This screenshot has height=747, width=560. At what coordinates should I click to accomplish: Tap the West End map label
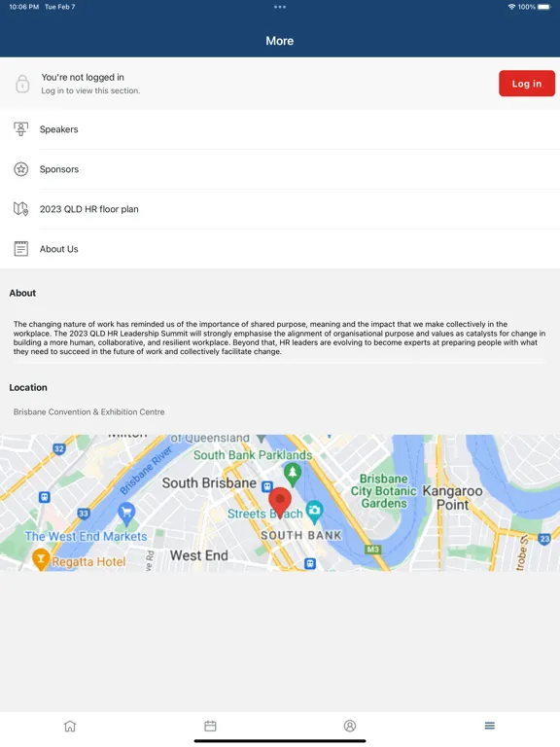(x=199, y=555)
